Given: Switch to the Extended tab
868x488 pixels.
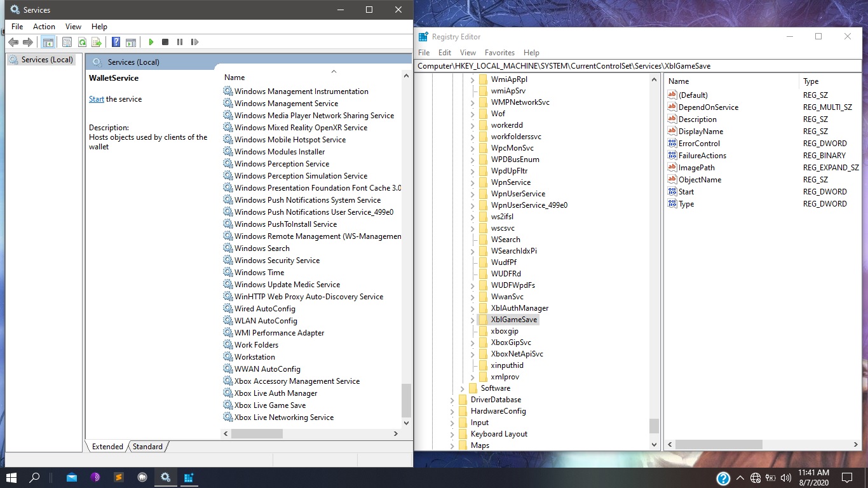Looking at the screenshot, I should tap(107, 447).
